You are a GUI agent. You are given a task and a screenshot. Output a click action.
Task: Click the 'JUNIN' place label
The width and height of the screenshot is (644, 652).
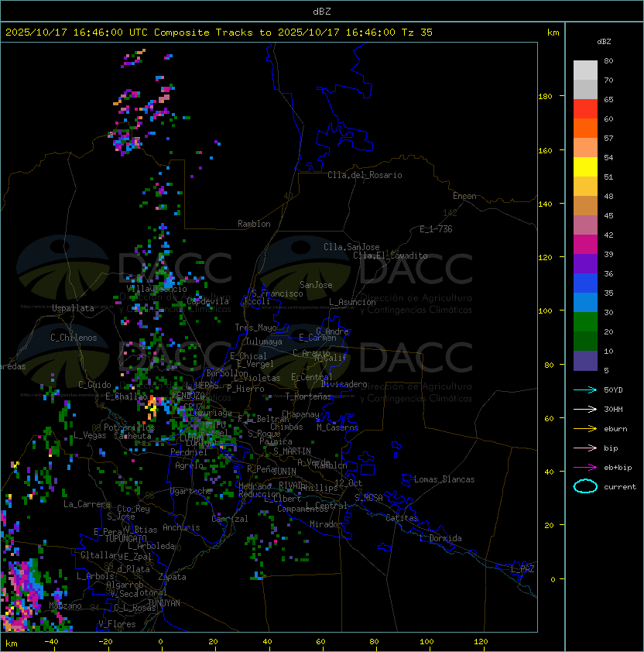point(284,471)
